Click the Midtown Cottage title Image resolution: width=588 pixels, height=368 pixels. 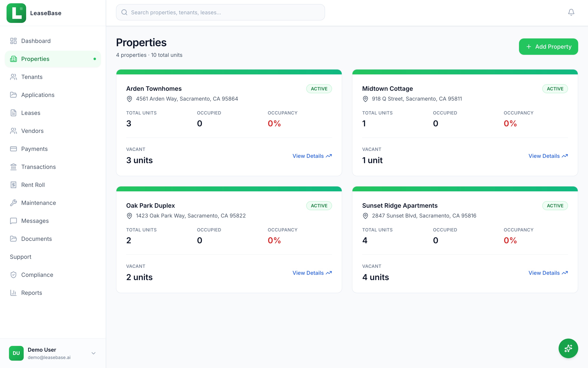click(x=387, y=89)
